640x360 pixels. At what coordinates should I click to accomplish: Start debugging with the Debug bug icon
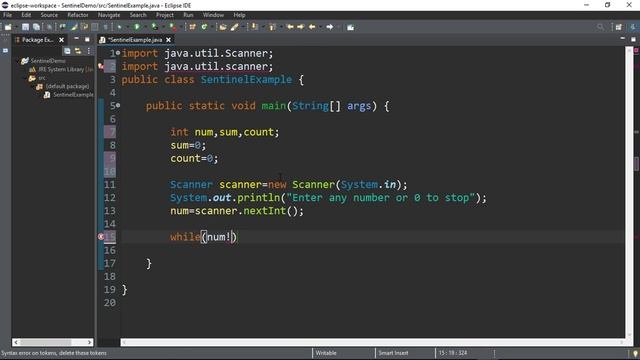coord(120,27)
